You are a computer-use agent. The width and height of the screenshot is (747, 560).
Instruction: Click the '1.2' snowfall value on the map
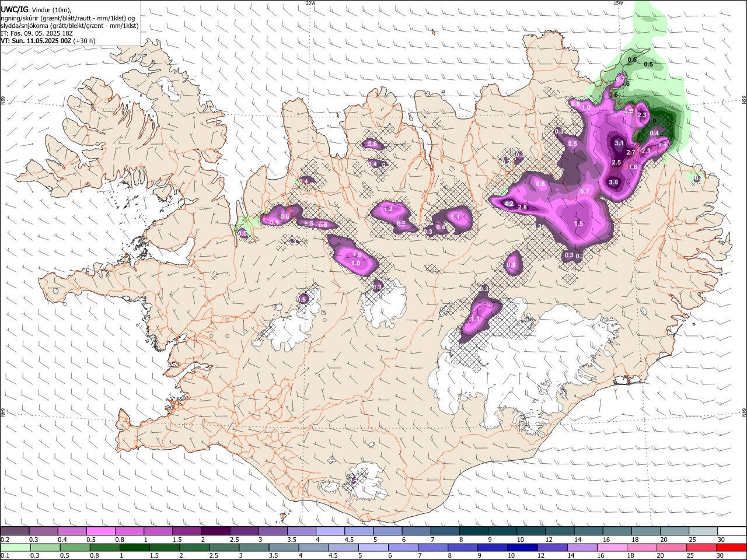point(388,209)
